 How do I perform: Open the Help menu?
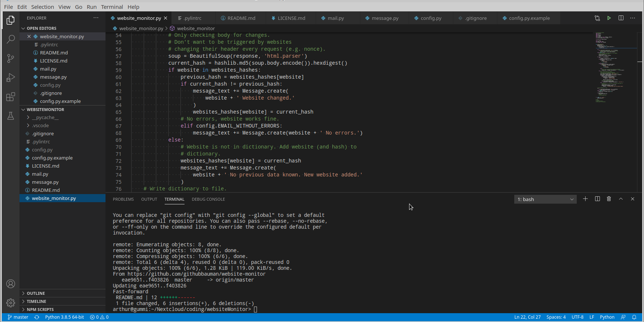133,7
